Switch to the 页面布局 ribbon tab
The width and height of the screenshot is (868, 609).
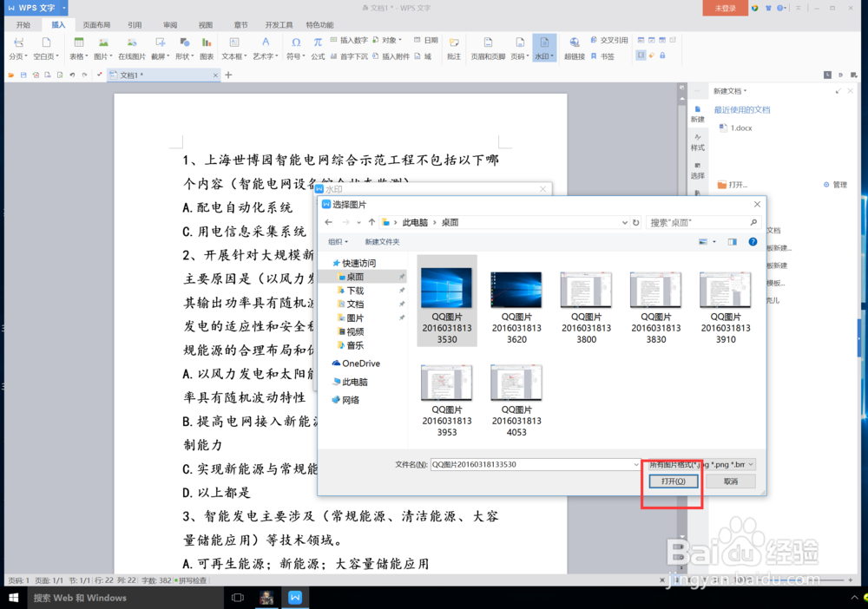pyautogui.click(x=96, y=24)
